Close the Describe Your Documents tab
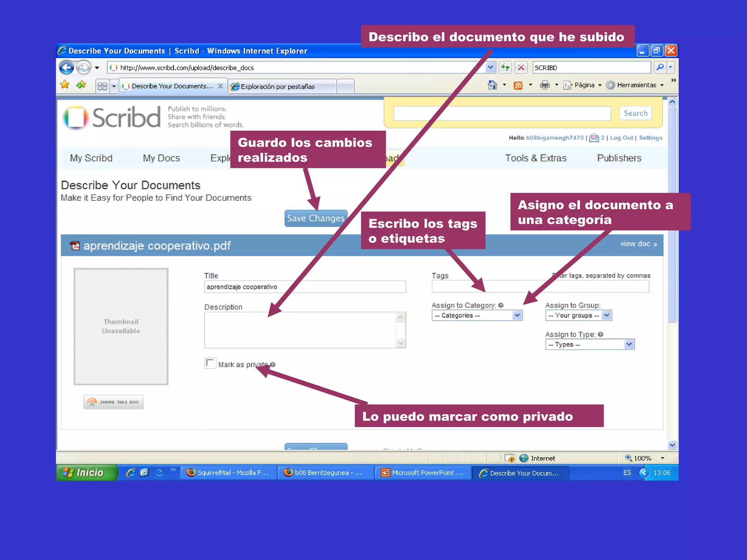Screen dimensions: 747x560 pos(220,86)
